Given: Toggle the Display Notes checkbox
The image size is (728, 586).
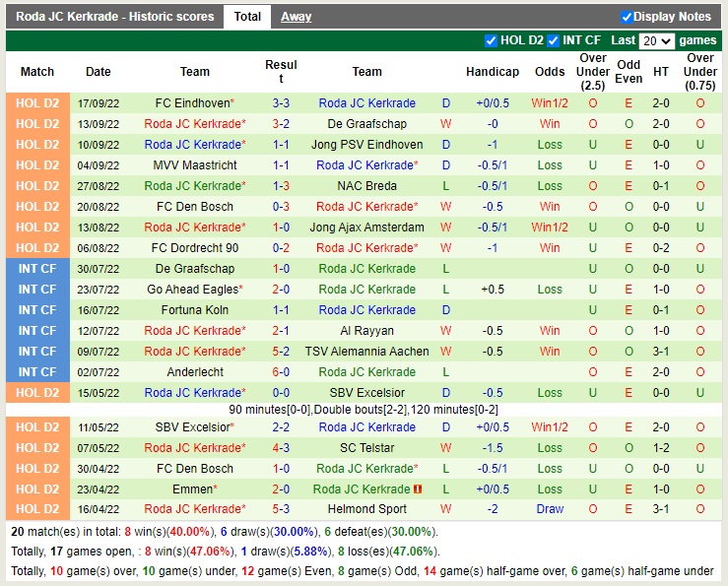Looking at the screenshot, I should click(x=627, y=17).
